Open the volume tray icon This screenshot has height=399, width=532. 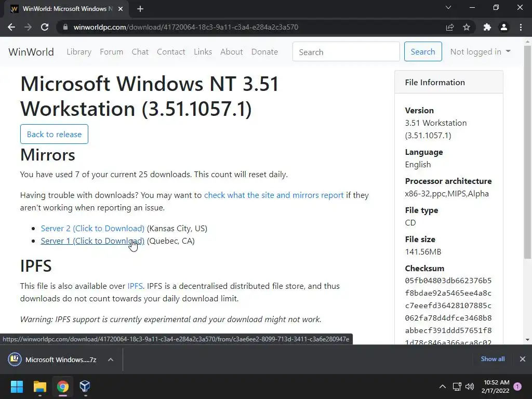pos(470,387)
